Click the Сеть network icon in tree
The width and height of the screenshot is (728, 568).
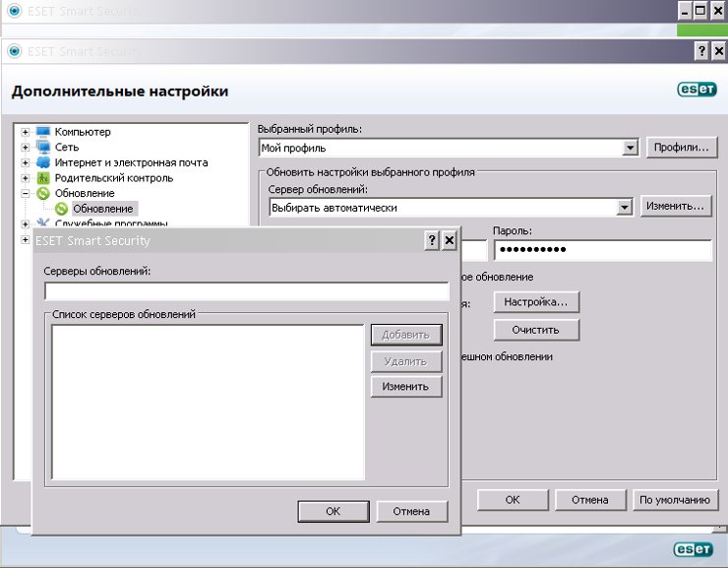click(x=42, y=148)
